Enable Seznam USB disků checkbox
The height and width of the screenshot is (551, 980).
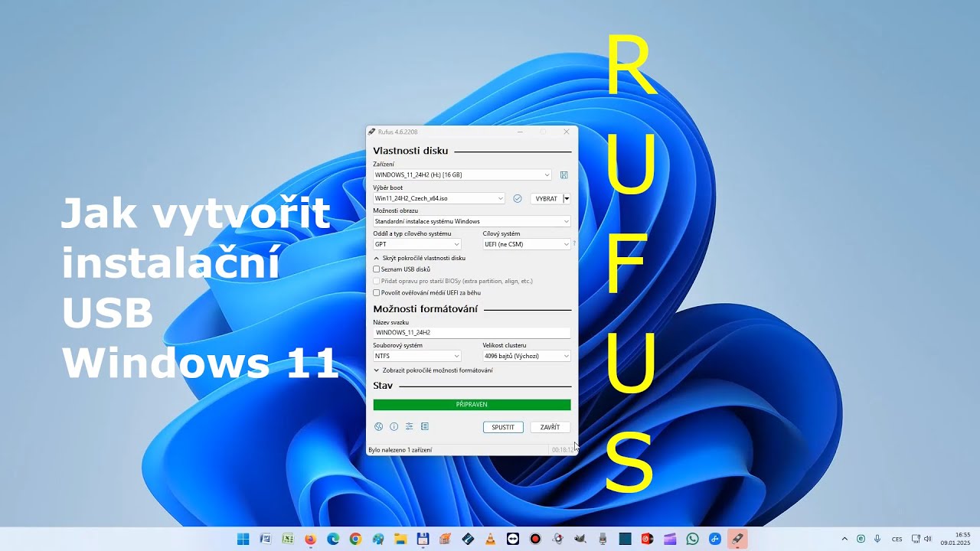(376, 269)
